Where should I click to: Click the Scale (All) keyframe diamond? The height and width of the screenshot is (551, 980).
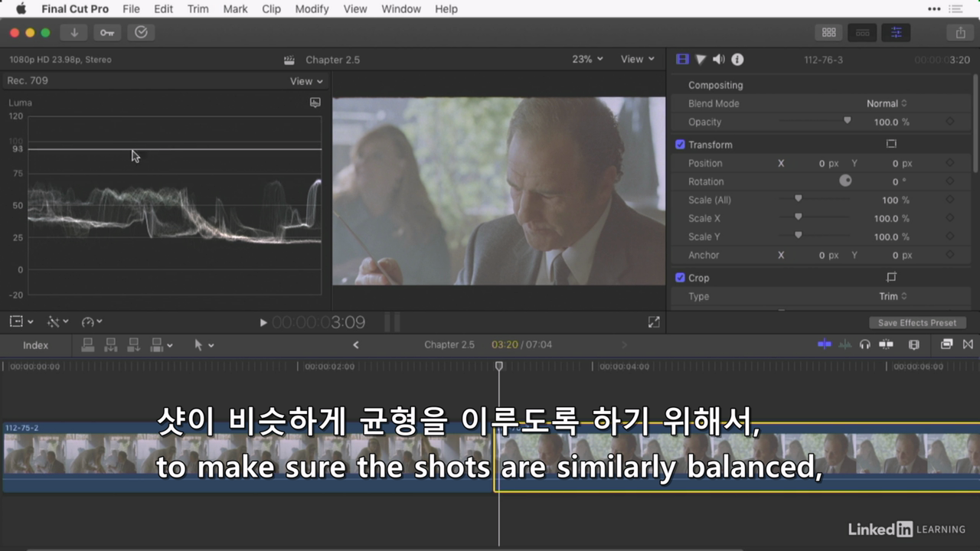coord(949,200)
